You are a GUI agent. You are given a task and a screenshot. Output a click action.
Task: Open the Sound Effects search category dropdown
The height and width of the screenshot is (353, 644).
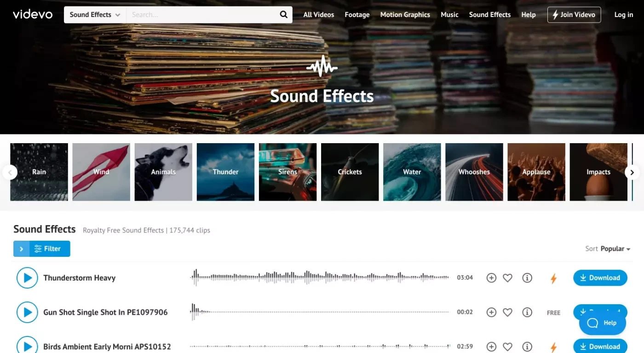95,15
